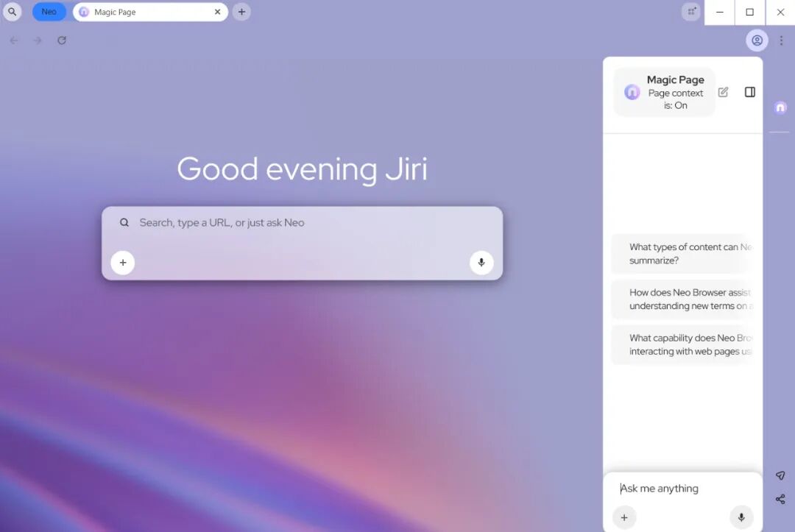
Task: Click the microphone in the chat panel
Action: coord(741,517)
